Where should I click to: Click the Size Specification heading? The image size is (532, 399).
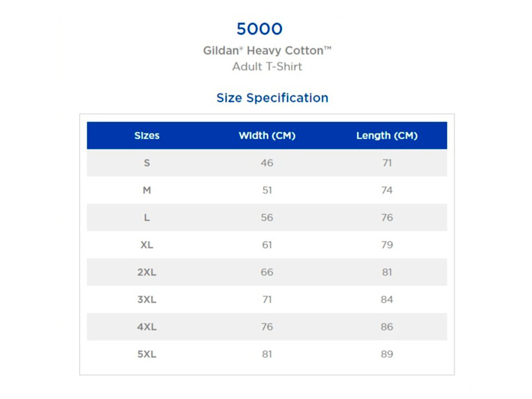click(x=272, y=98)
